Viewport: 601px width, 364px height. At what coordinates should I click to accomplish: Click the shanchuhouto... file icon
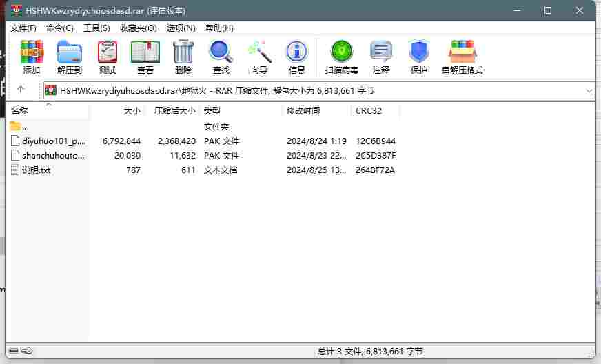point(15,155)
